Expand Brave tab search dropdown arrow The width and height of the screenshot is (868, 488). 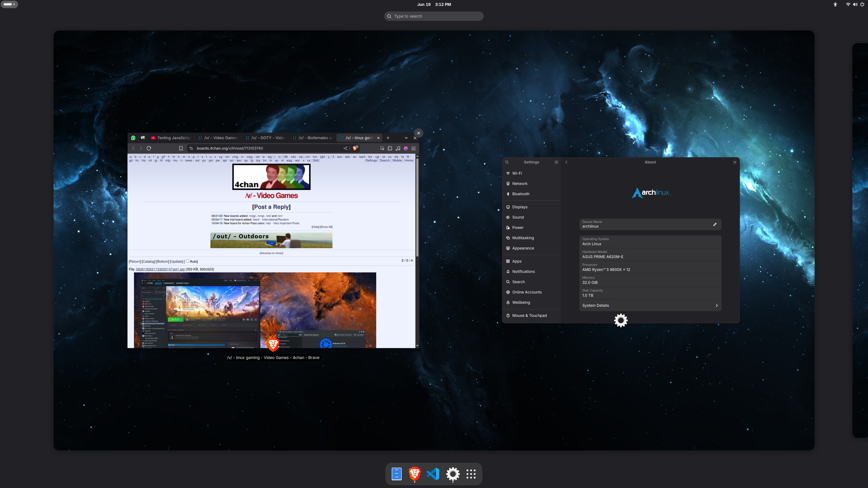point(406,138)
